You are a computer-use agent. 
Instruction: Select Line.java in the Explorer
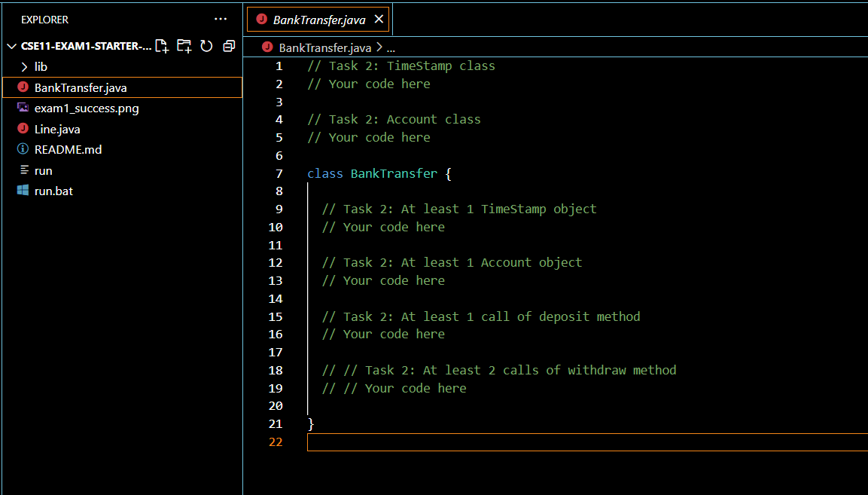click(x=57, y=128)
